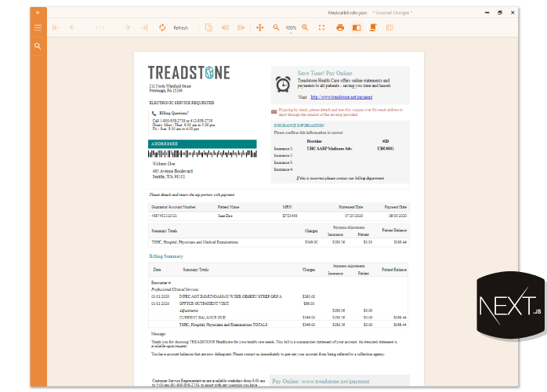Zoom out with the minus magnifier
The width and height of the screenshot is (547, 392).
(x=276, y=27)
